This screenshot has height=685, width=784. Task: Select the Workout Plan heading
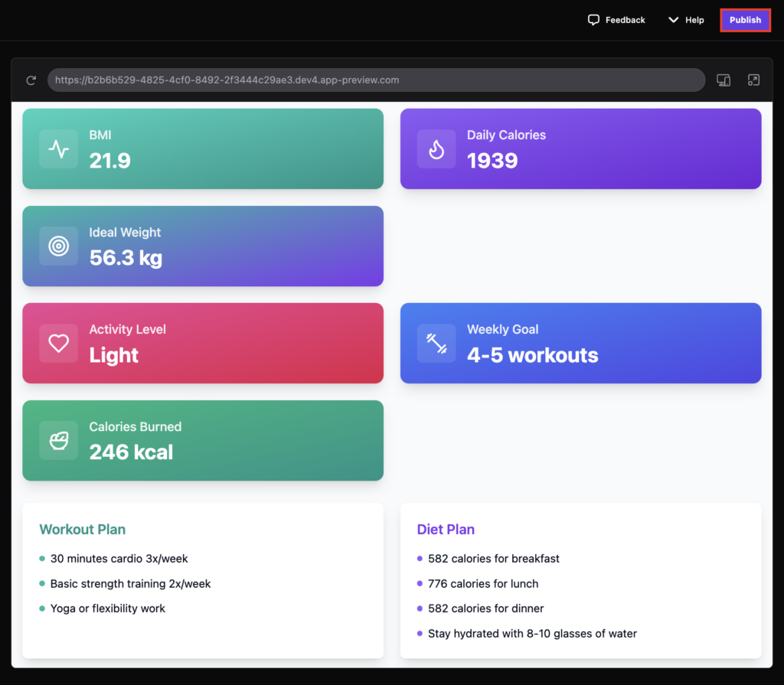(82, 529)
